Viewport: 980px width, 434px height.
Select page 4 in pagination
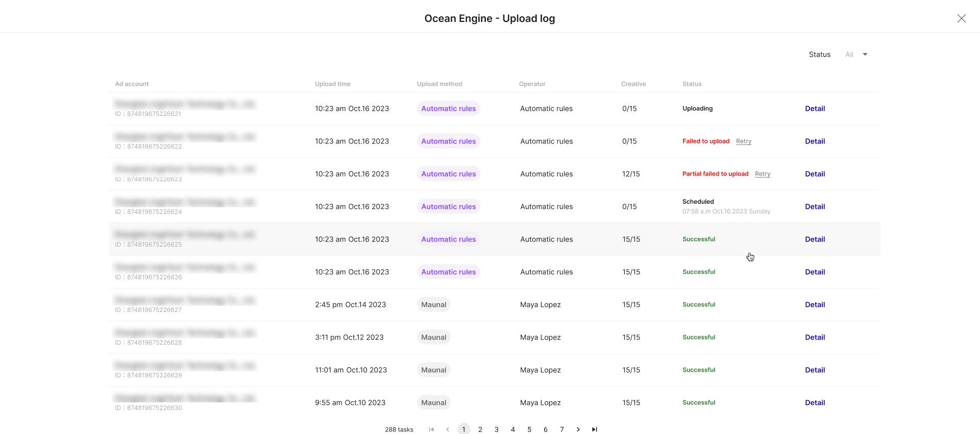pos(512,429)
